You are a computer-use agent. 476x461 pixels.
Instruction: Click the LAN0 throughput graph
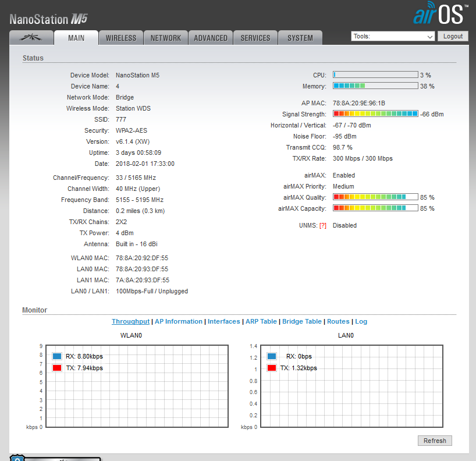pyautogui.click(x=351, y=386)
